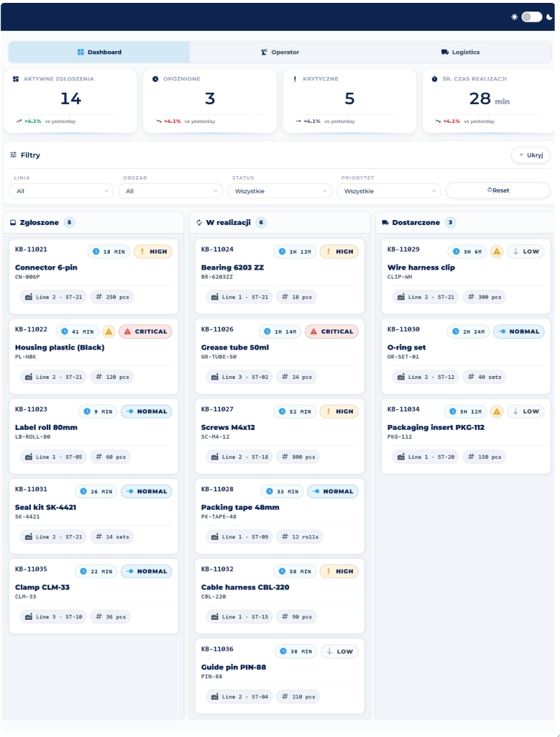This screenshot has width=560, height=737.
Task: Open the Status dropdown showing Wszystkie
Action: tap(278, 191)
